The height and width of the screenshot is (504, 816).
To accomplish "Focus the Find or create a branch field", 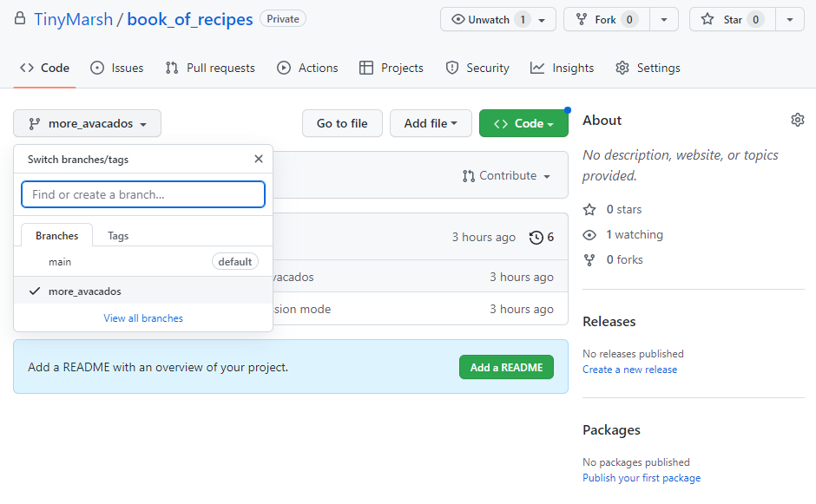I will [143, 194].
